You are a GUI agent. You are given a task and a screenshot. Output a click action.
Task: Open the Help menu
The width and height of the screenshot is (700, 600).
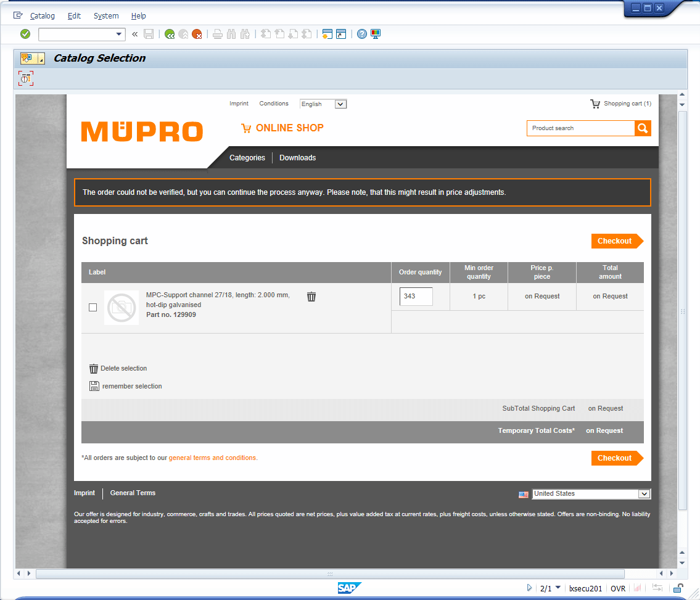[138, 15]
